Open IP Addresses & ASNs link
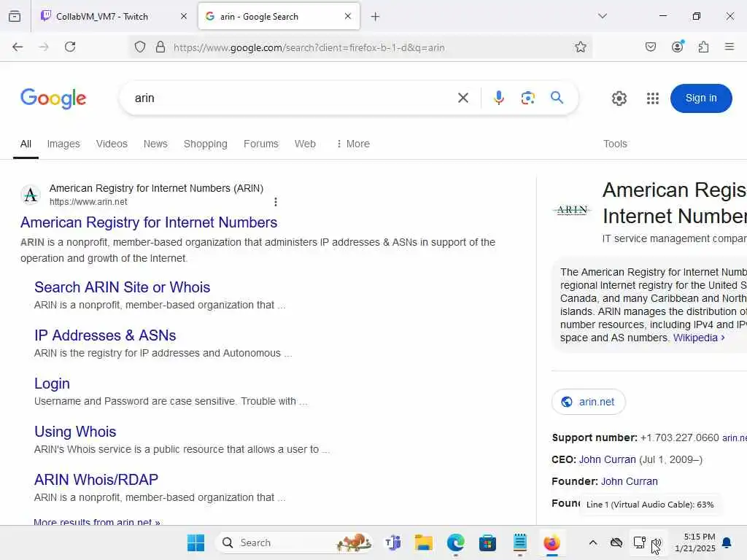This screenshot has width=747, height=560. coord(105,335)
